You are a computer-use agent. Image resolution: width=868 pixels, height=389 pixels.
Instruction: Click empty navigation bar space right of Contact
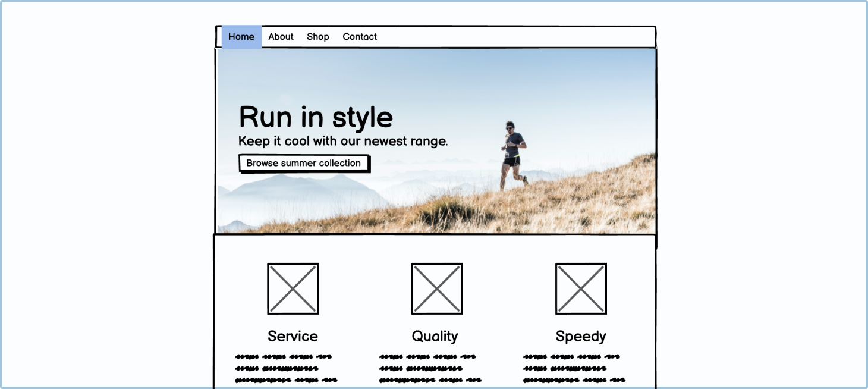click(517, 37)
